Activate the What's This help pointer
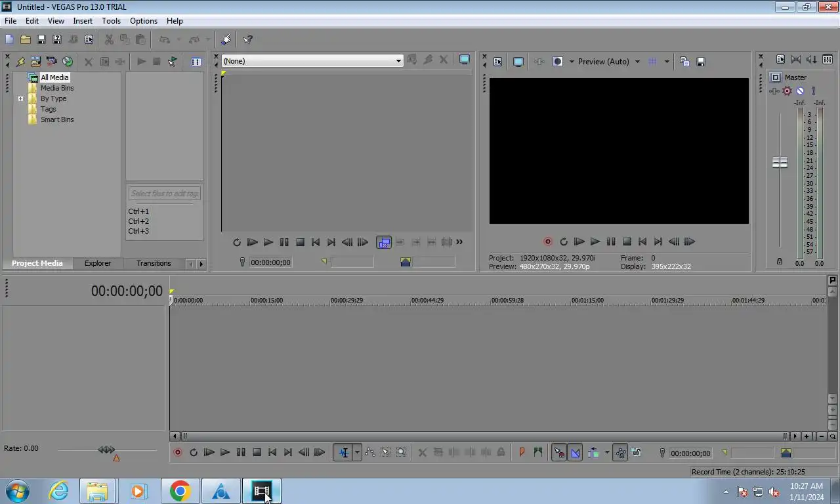 click(x=248, y=39)
